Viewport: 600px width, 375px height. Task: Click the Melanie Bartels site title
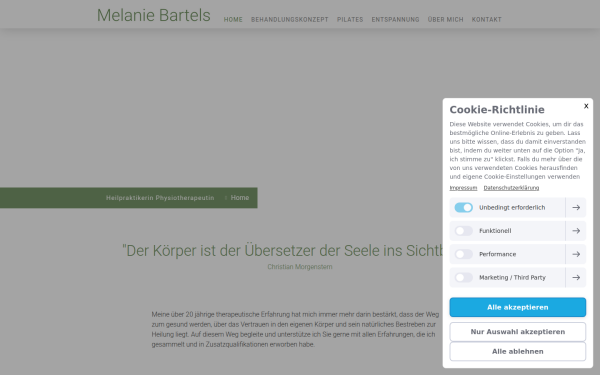(153, 16)
